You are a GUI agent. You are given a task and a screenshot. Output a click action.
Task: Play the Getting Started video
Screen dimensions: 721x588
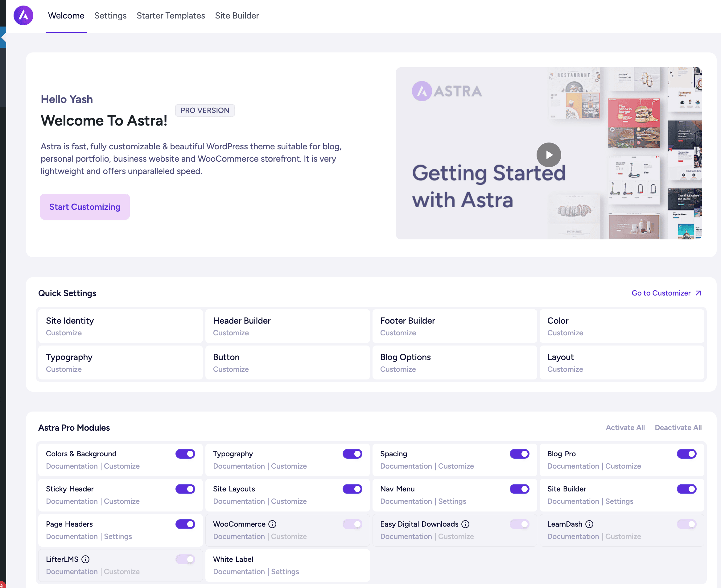coord(549,155)
